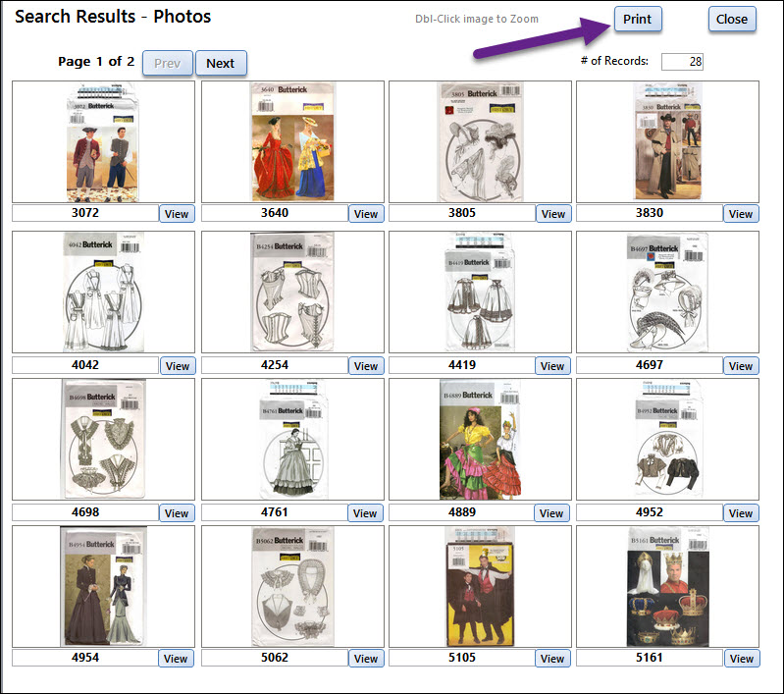Select the Butterick 3072 pattern photo
The height and width of the screenshot is (694, 784).
point(103,142)
